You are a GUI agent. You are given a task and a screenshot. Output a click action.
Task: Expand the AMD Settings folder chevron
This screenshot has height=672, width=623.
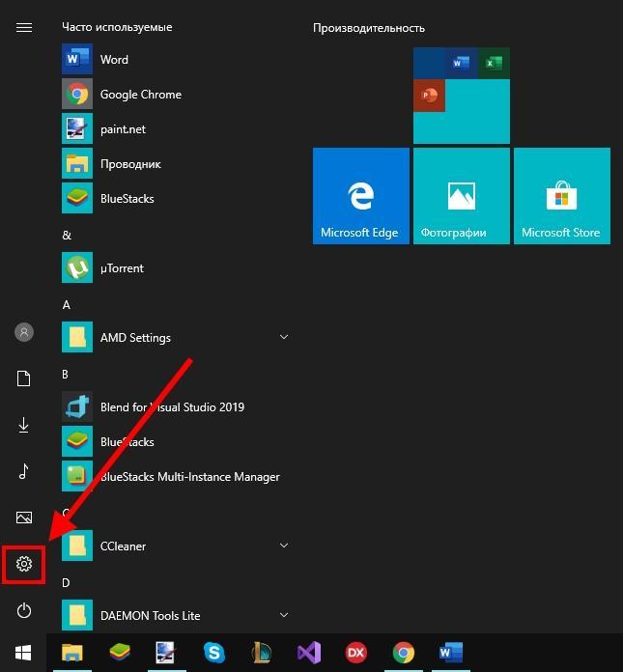tap(283, 337)
